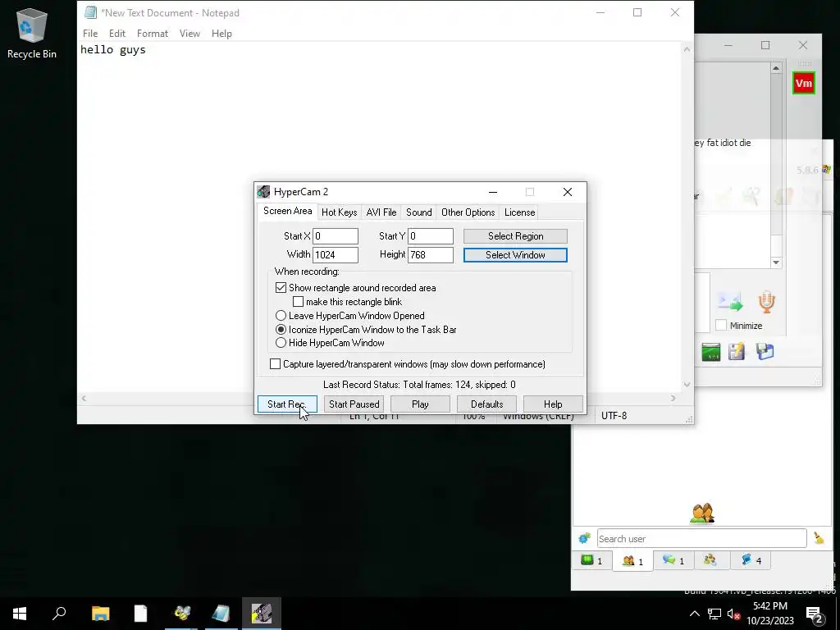Open the notification center icon

(815, 614)
